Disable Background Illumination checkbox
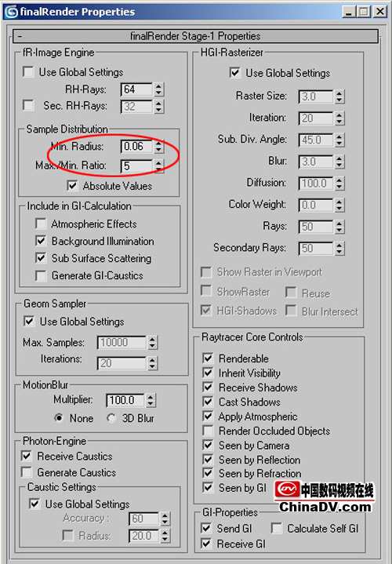392x564 pixels. coord(41,241)
